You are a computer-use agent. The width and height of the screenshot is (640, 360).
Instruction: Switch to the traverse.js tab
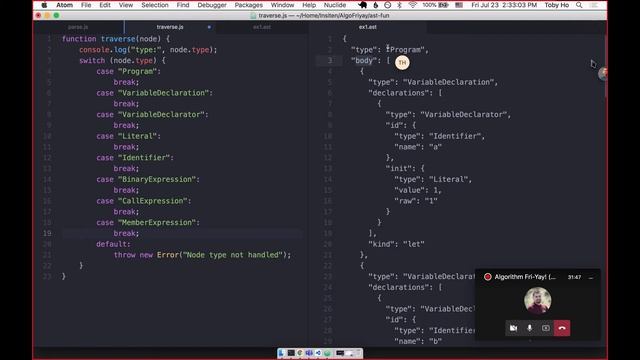coord(170,27)
